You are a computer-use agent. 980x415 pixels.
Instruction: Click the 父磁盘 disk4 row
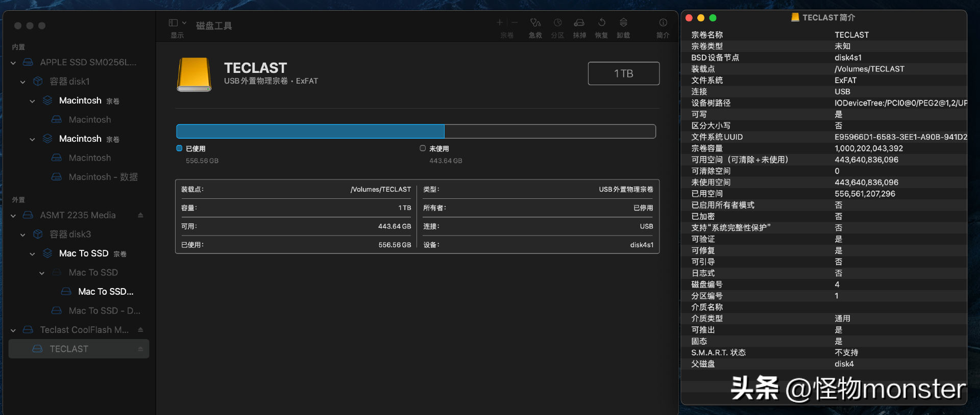(824, 364)
